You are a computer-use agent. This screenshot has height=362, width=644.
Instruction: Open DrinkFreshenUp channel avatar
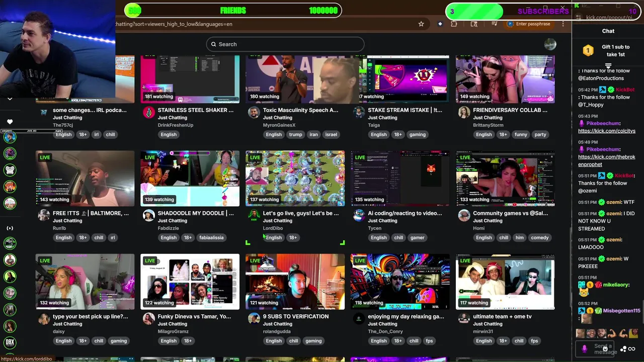(x=148, y=113)
